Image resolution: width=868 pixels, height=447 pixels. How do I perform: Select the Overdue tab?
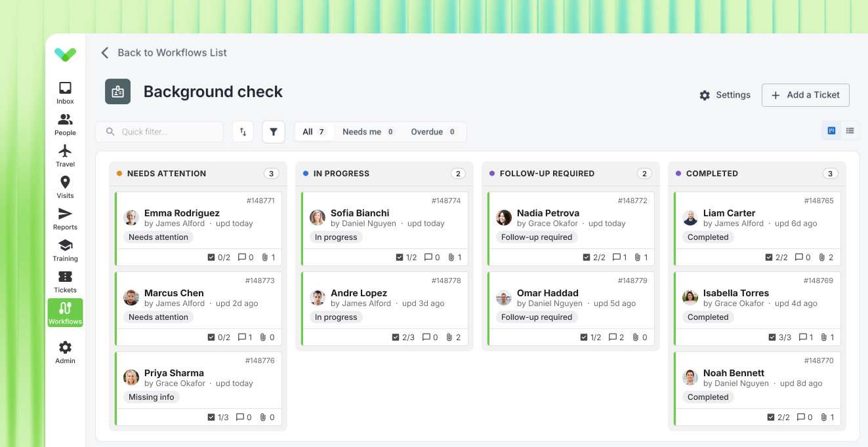click(434, 132)
